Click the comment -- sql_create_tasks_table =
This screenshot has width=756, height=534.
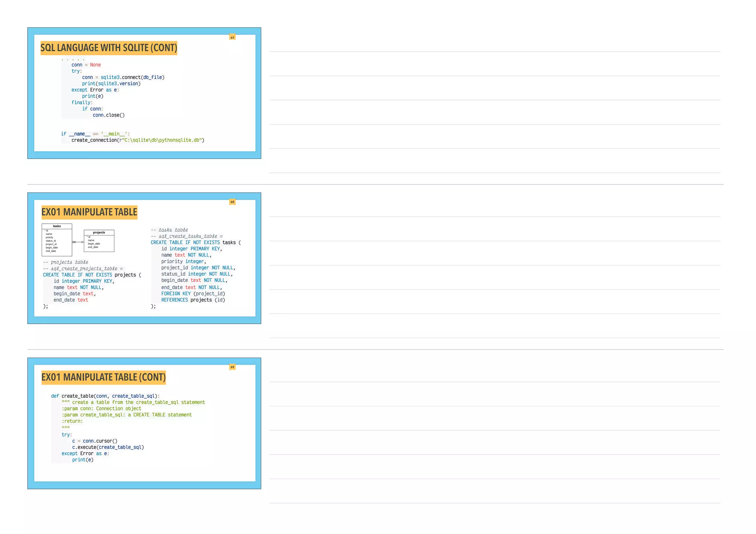[187, 236]
